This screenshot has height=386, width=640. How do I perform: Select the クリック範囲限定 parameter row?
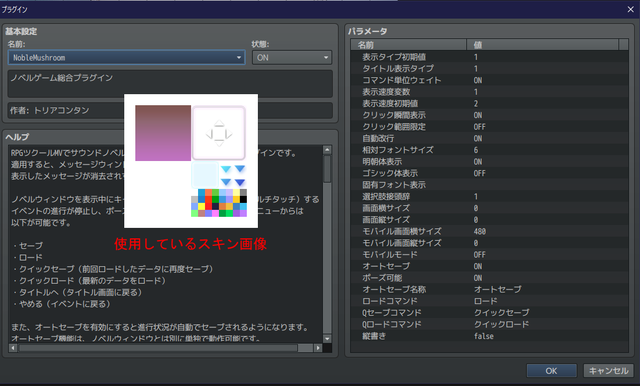(489, 126)
